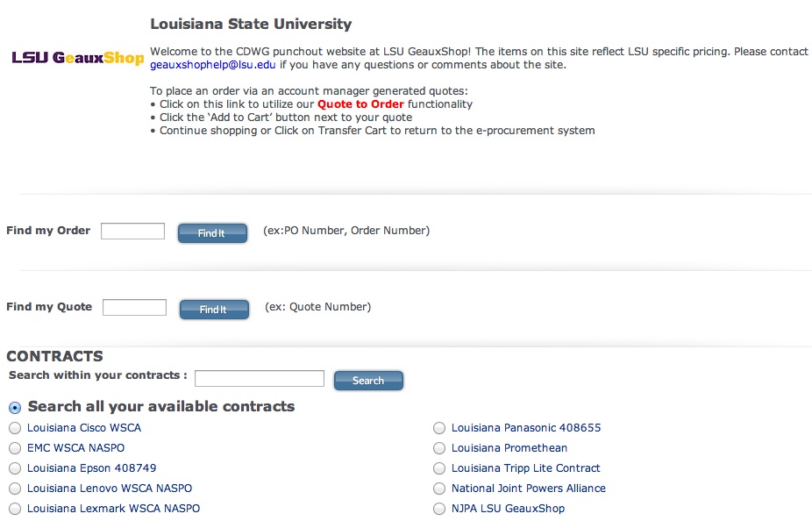Click the Find my Order input field
The height and width of the screenshot is (528, 812).
(x=132, y=232)
